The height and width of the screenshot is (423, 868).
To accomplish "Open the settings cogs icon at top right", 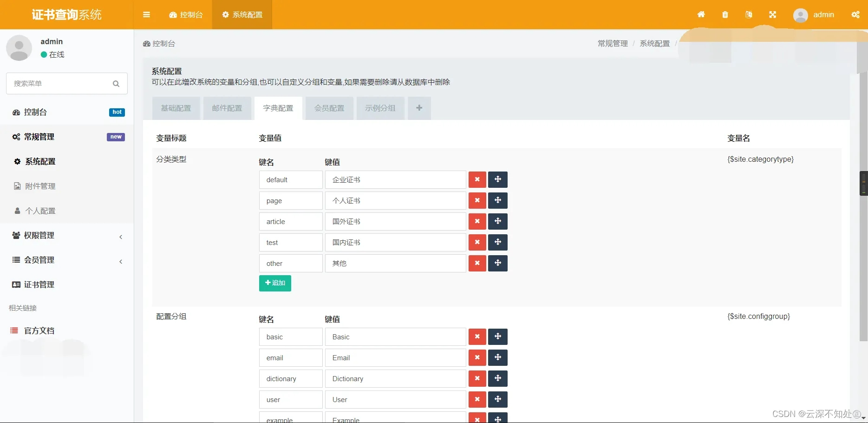I will (x=855, y=14).
